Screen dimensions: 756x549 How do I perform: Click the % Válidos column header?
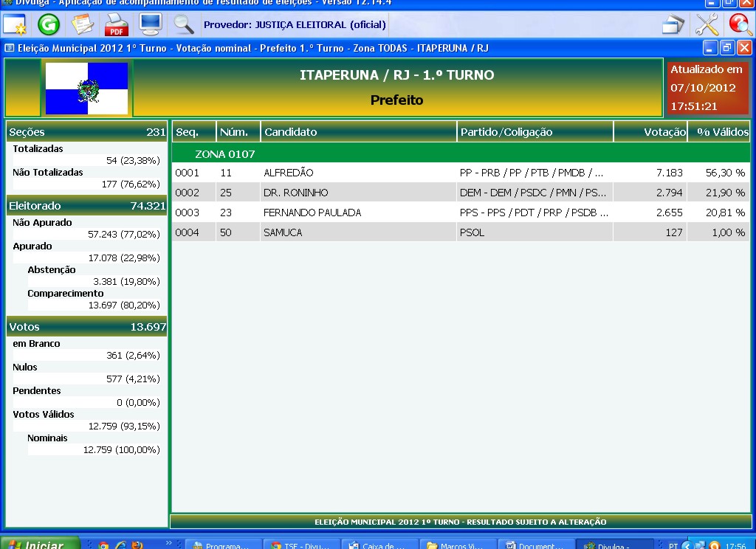[x=718, y=132]
